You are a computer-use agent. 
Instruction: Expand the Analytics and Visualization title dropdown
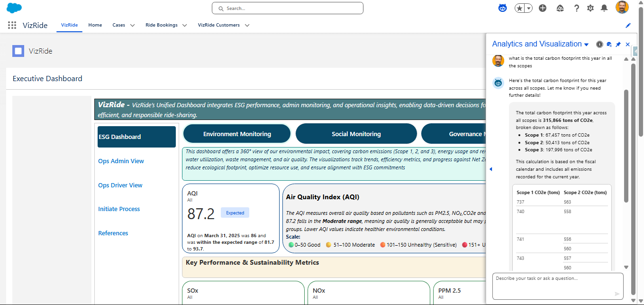[586, 45]
